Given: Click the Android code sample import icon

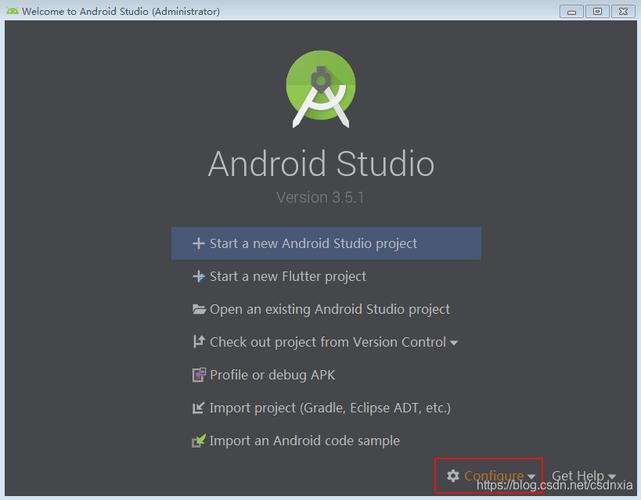Looking at the screenshot, I should click(x=199, y=441).
